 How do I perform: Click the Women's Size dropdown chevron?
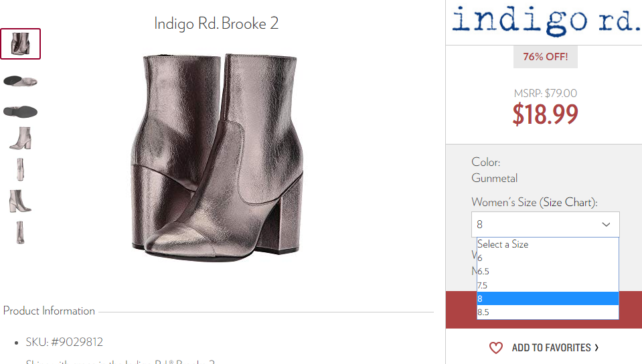(606, 224)
